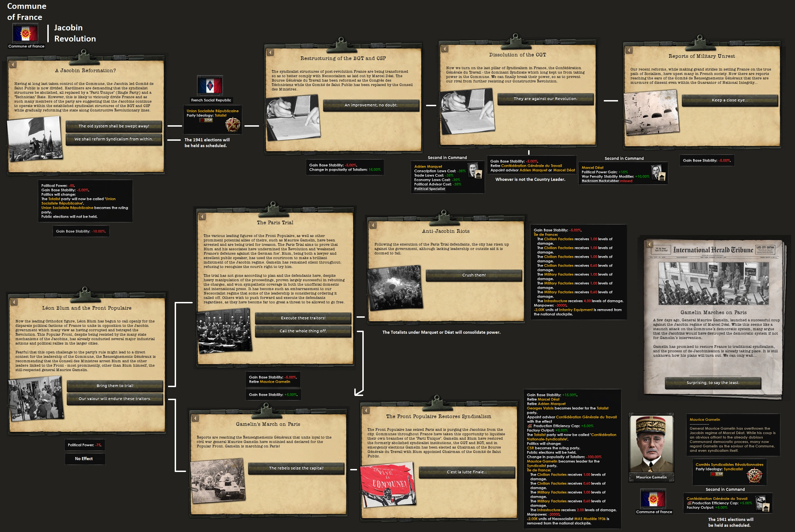
Task: Click back arrow on The Paris Trial event
Action: pos(202,217)
